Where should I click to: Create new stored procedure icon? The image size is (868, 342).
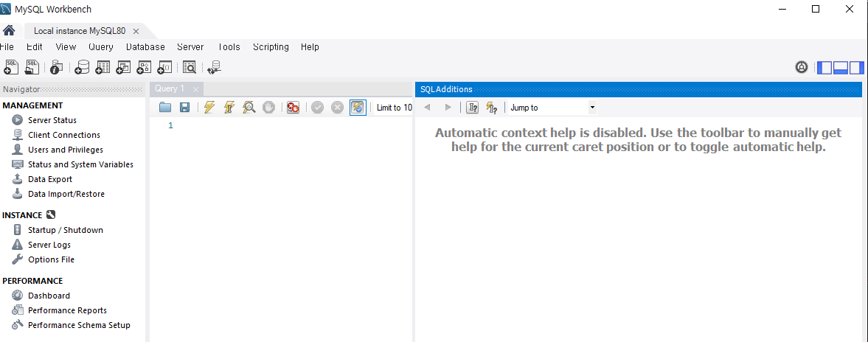pos(144,68)
